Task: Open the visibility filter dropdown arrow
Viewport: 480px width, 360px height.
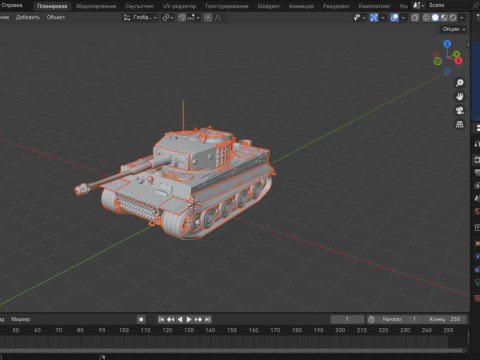Action: pos(364,18)
